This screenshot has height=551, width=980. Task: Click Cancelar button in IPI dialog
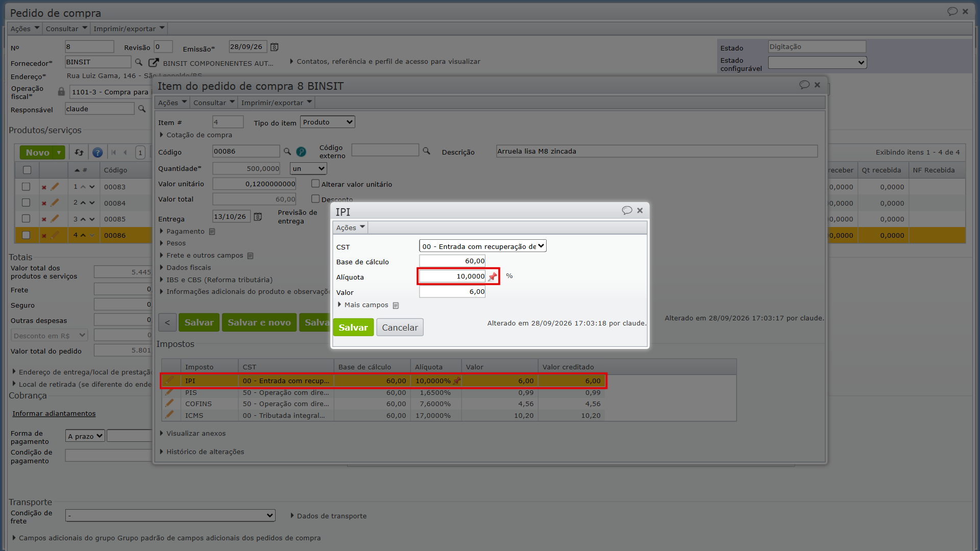coord(400,328)
